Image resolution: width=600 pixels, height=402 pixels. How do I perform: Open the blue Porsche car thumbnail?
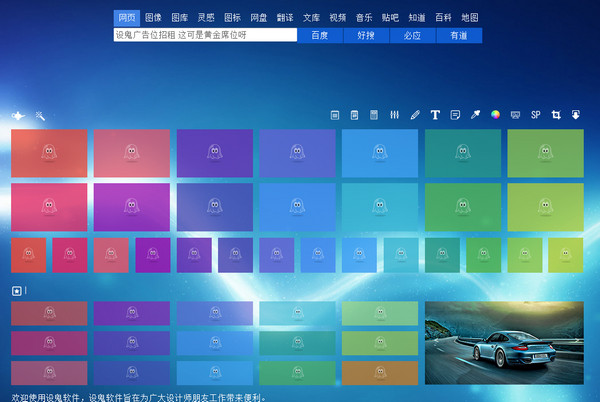click(x=504, y=343)
